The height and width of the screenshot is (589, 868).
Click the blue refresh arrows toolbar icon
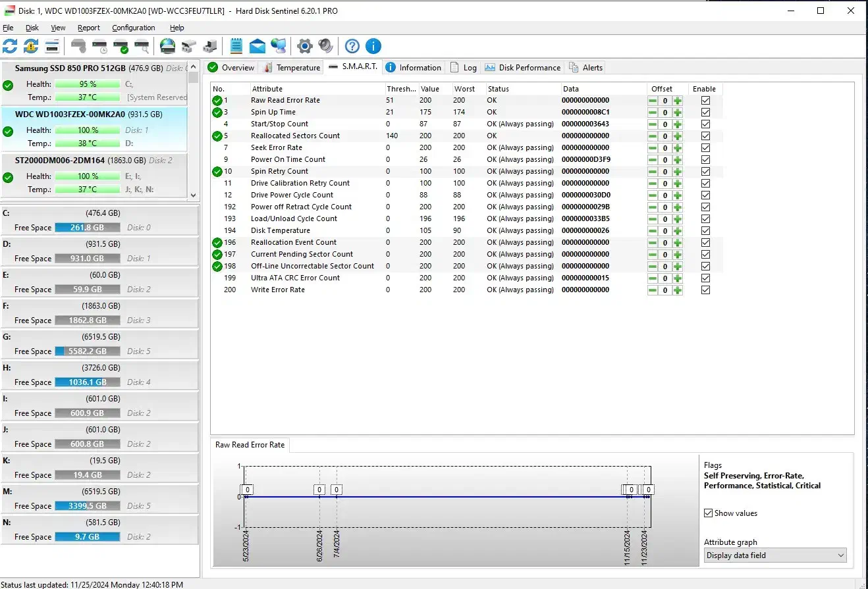pos(10,46)
